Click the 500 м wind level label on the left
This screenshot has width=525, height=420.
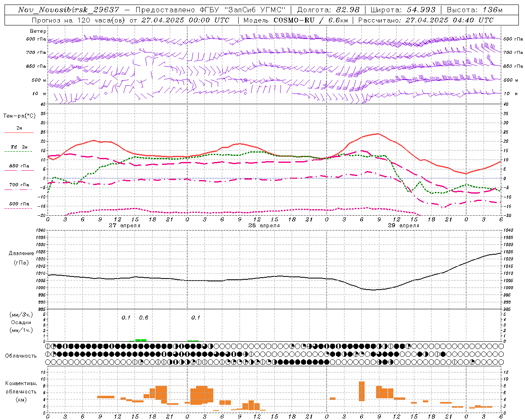[39, 80]
